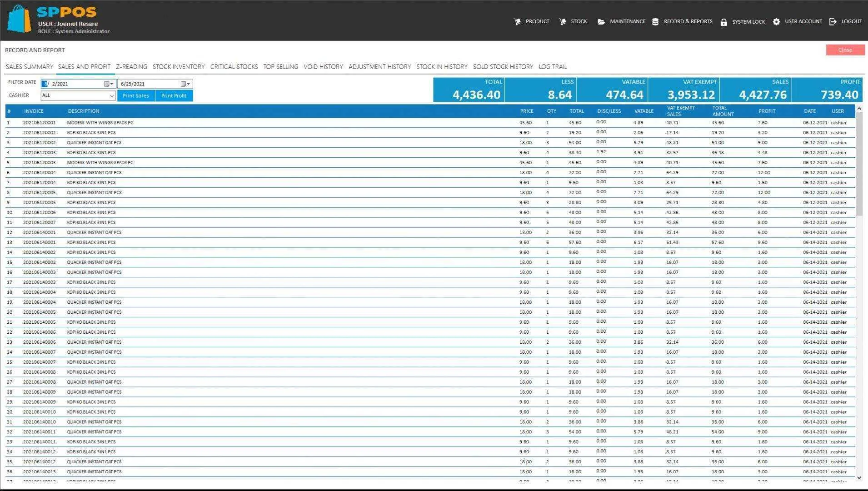Click the DATE column header

coord(809,111)
